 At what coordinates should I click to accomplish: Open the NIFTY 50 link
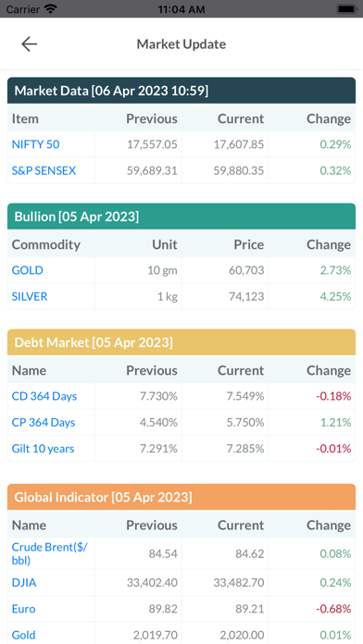[35, 144]
